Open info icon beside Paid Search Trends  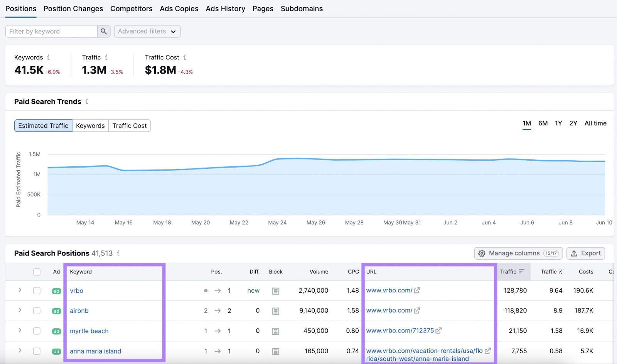click(x=87, y=101)
